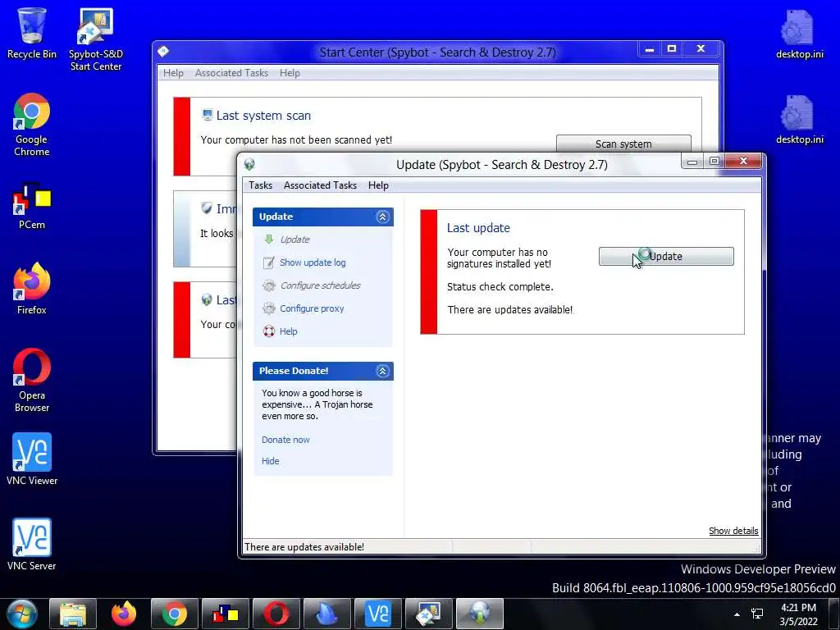
Task: Collapse the Update sidebar section
Action: point(382,217)
